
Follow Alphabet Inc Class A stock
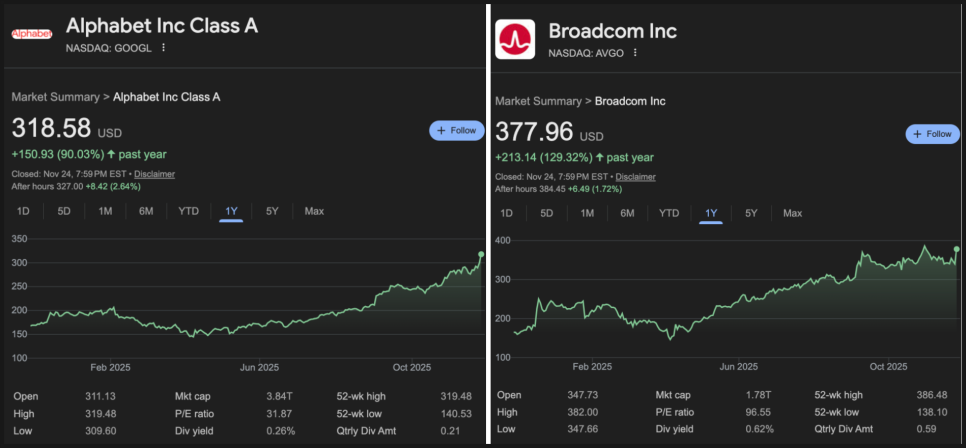[456, 130]
